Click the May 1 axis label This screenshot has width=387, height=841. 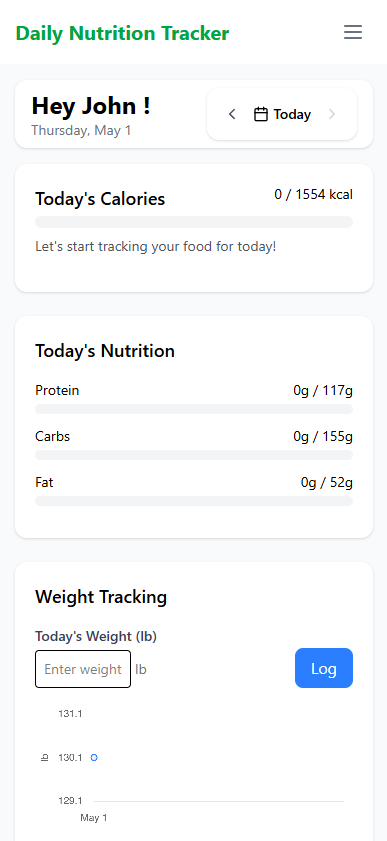[x=94, y=818]
